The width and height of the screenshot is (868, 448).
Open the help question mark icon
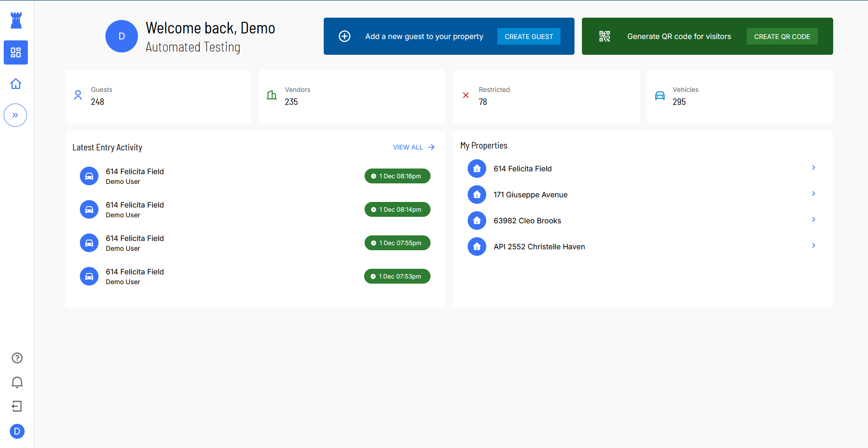pyautogui.click(x=17, y=358)
